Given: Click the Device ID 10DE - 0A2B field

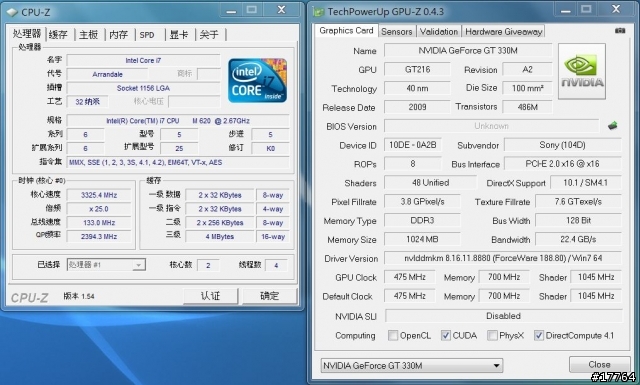Looking at the screenshot, I should 413,145.
